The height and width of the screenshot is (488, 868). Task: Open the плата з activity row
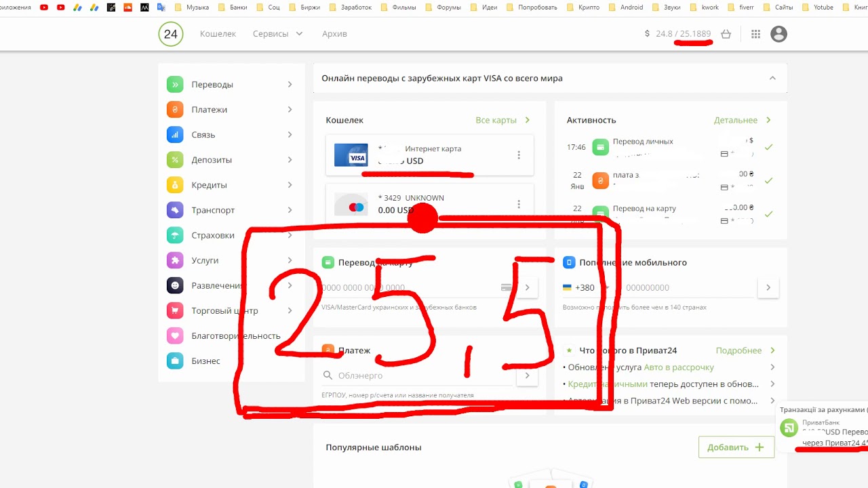671,180
